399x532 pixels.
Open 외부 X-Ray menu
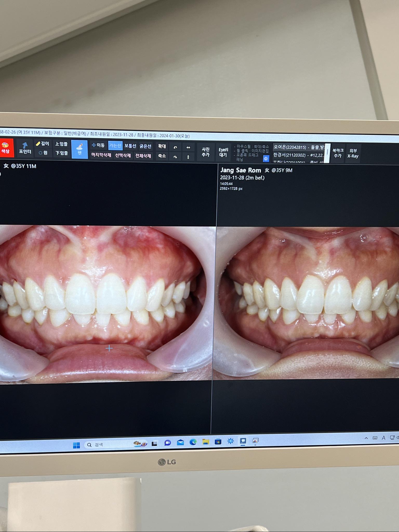point(353,153)
